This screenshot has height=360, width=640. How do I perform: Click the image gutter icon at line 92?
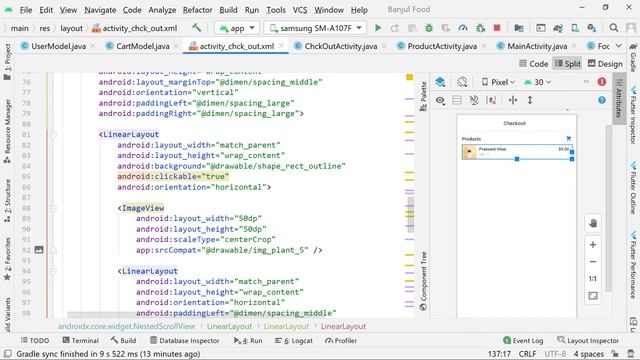point(39,249)
